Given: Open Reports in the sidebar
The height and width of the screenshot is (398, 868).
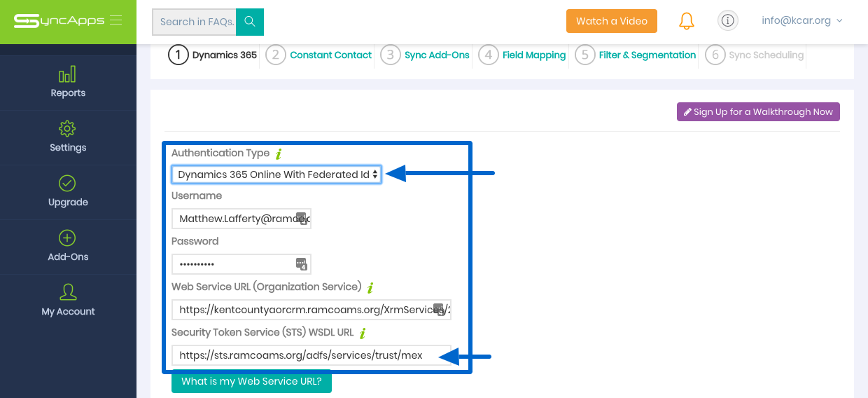Looking at the screenshot, I should pos(68,83).
